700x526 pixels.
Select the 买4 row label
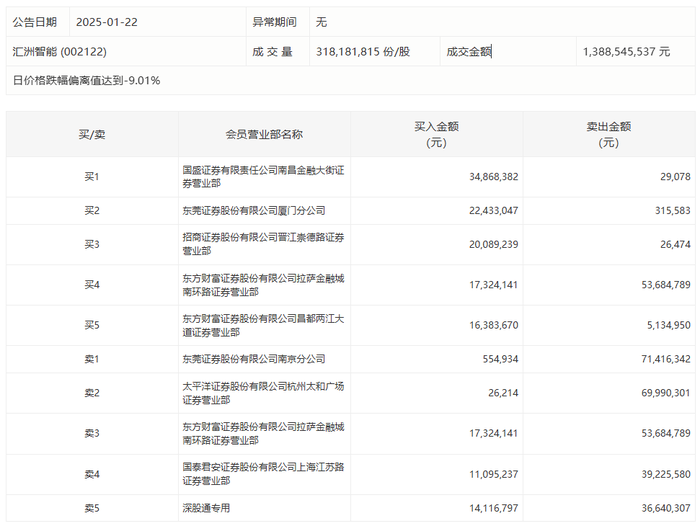pyautogui.click(x=92, y=285)
